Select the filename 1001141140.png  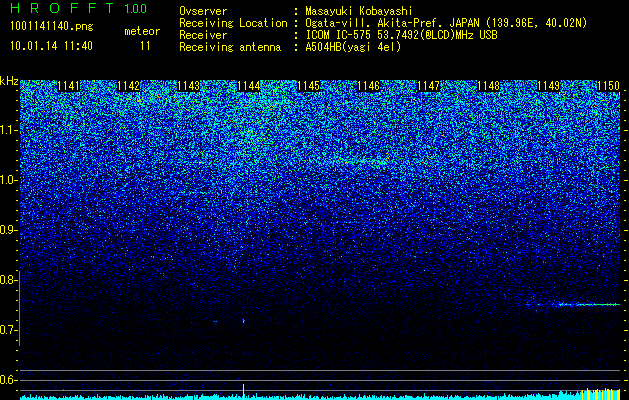coord(52,27)
